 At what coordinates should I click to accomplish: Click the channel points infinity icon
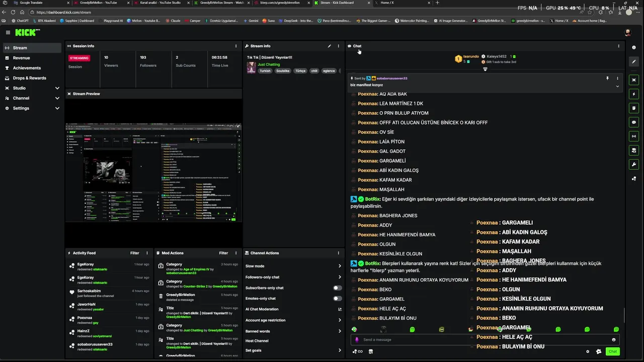357,351
